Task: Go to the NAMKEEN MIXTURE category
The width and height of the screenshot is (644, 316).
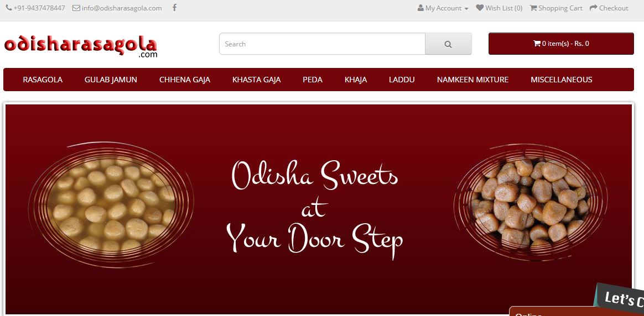Action: coord(472,80)
